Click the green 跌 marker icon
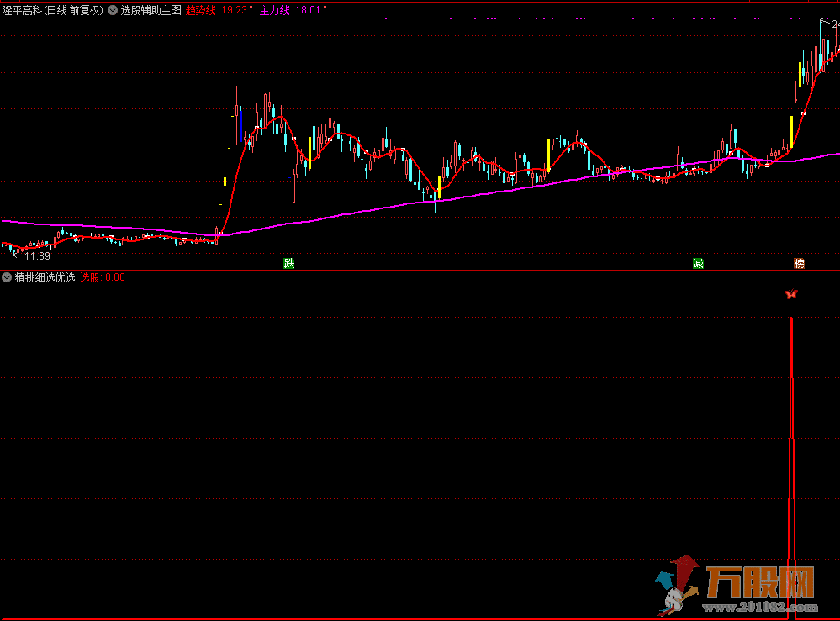Viewport: 840px width, 621px height. coord(289,263)
